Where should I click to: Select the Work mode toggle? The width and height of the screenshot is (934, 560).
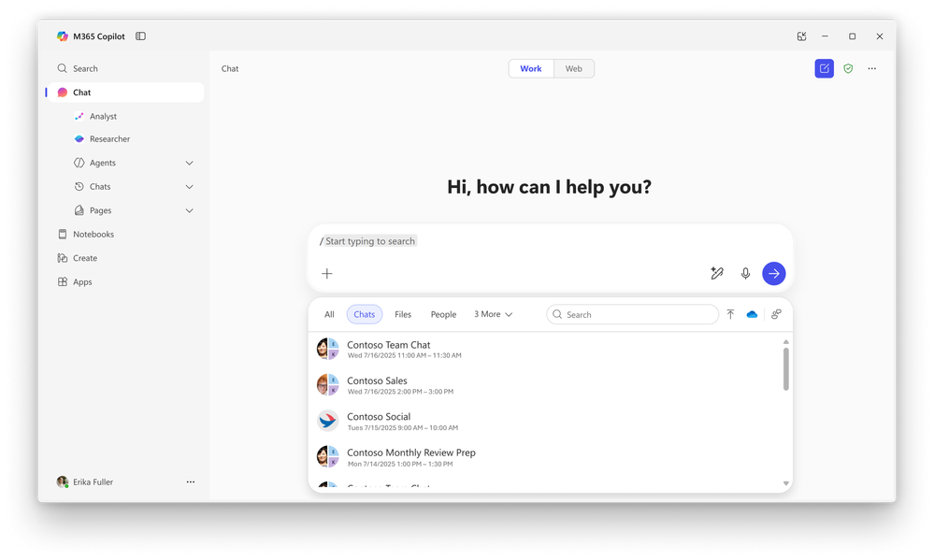530,68
